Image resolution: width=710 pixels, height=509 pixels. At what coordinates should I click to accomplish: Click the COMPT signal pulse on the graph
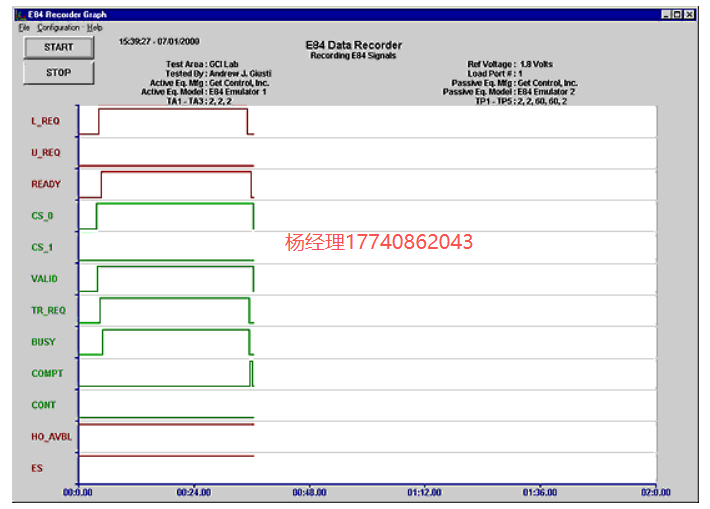pyautogui.click(x=252, y=373)
